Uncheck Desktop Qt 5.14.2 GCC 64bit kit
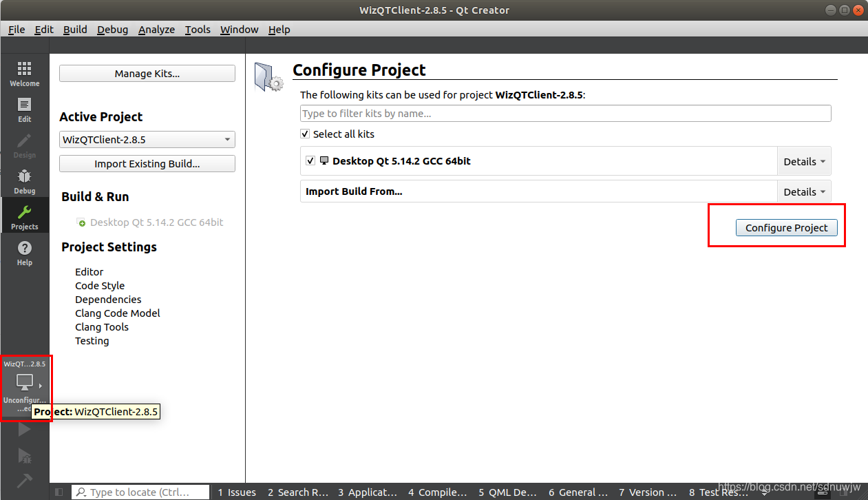The image size is (868, 500). 310,160
